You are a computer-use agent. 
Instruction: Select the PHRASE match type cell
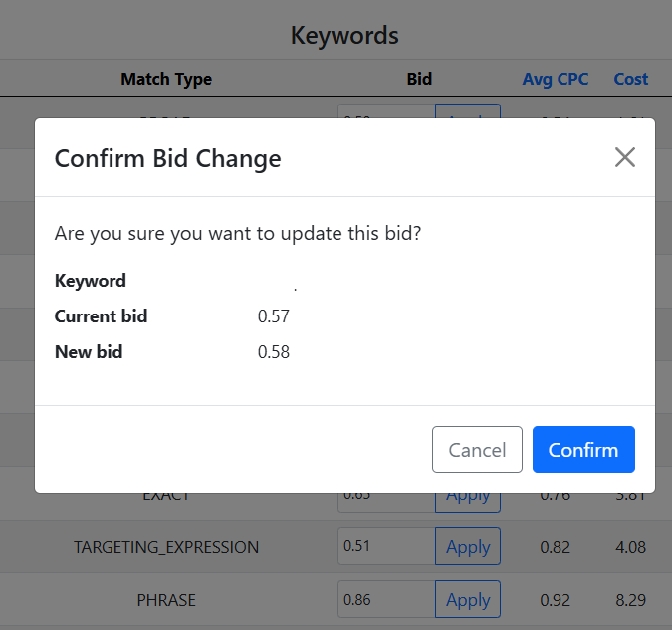click(166, 600)
